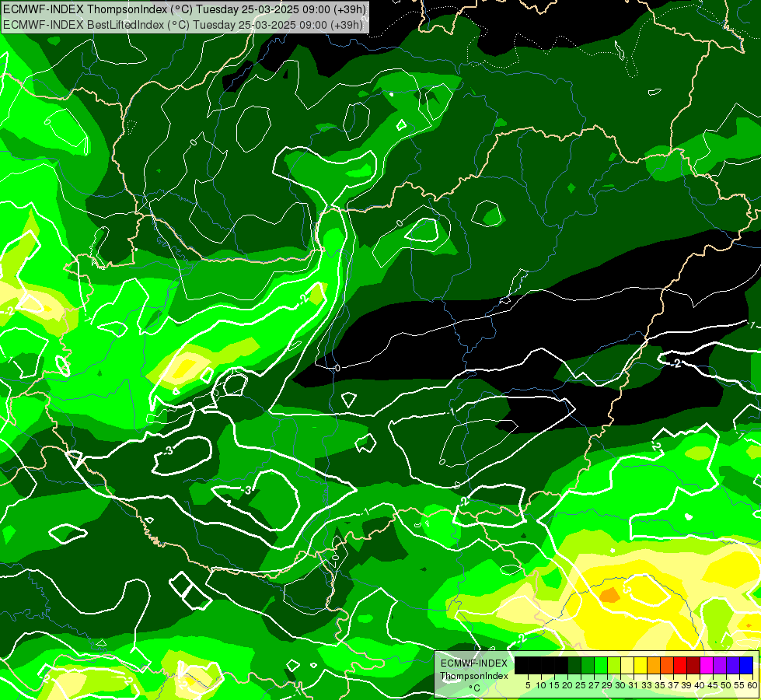The image size is (761, 700).
Task: Click legend tick value 25
Action: click(x=581, y=685)
